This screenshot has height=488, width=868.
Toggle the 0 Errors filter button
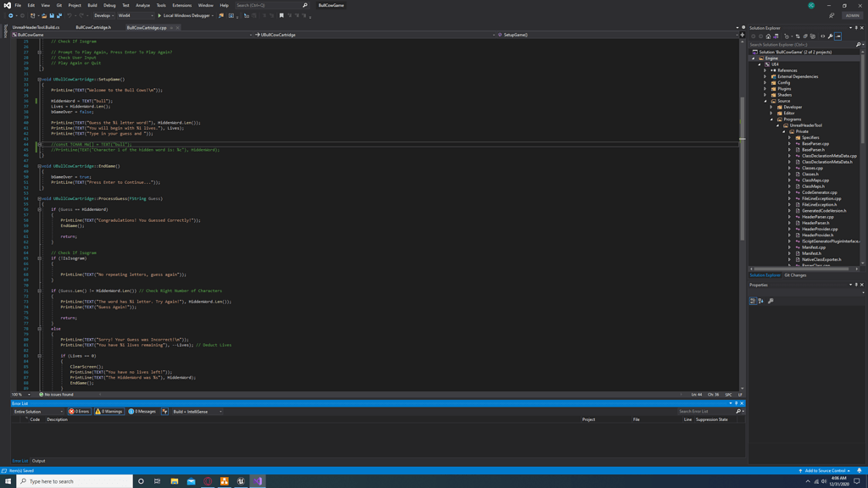[x=80, y=412]
